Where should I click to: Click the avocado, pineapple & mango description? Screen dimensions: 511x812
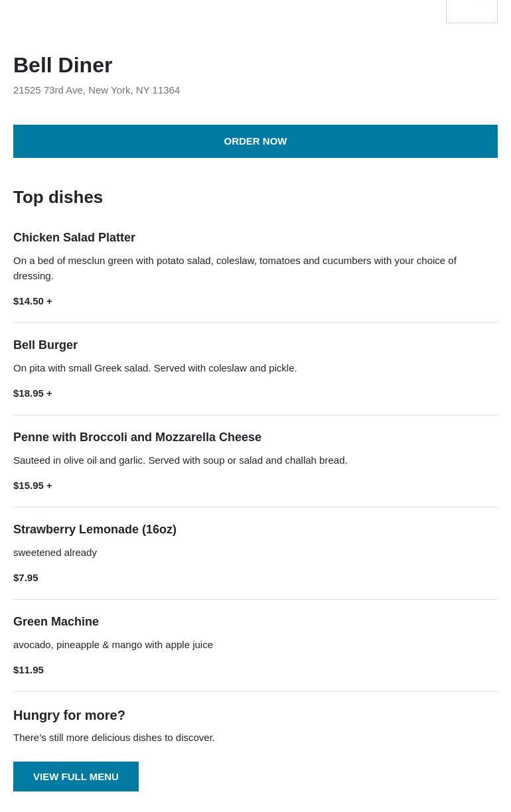pyautogui.click(x=113, y=645)
